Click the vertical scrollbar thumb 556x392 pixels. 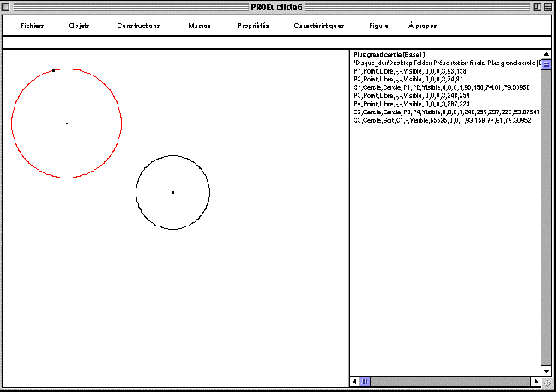click(546, 64)
